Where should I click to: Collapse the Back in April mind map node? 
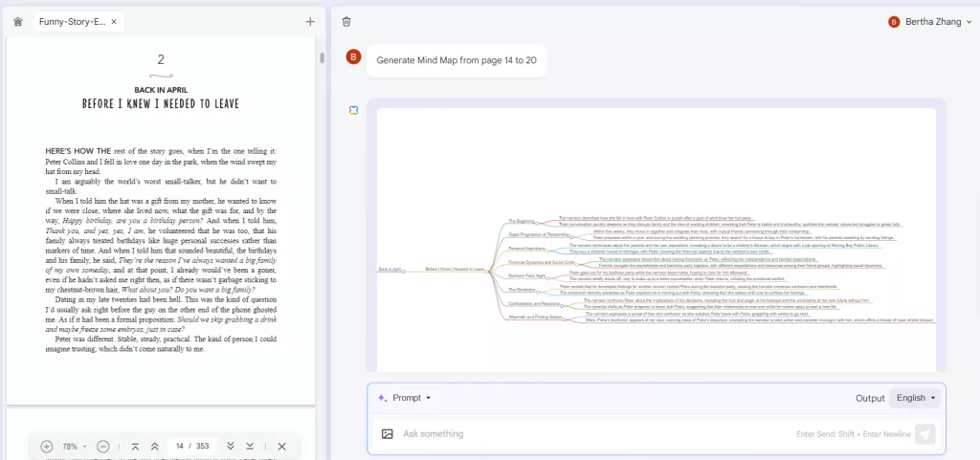tap(405, 271)
